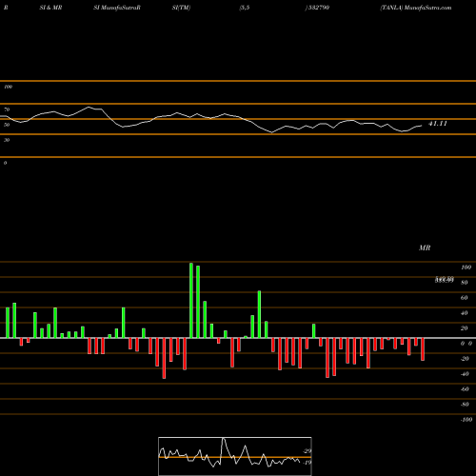Click the RSI axis label 100 at left
Viewport: 476px width, 476px height.
[8, 87]
